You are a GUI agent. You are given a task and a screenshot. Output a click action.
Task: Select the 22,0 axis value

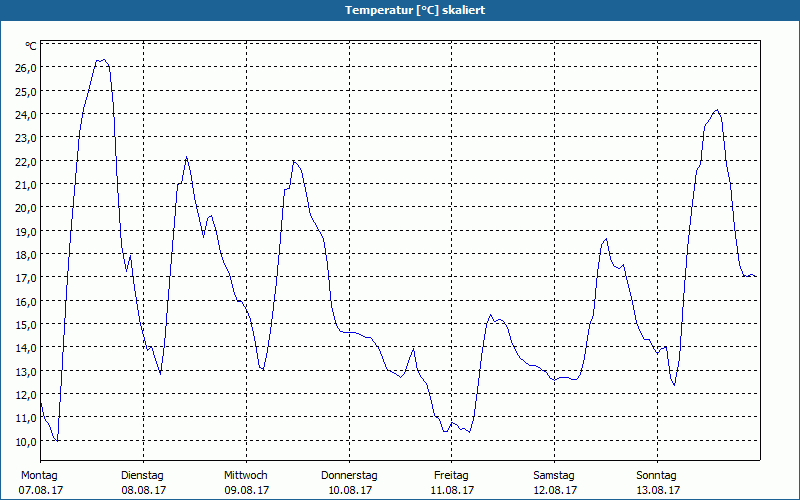point(26,161)
